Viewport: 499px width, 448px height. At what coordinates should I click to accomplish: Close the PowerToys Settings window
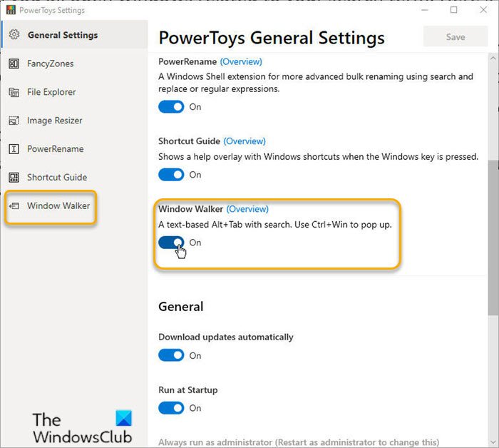pos(483,10)
